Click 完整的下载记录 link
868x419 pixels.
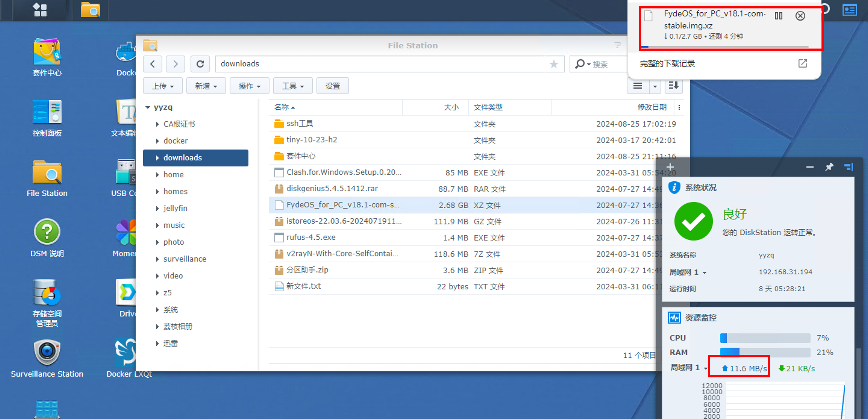(667, 63)
